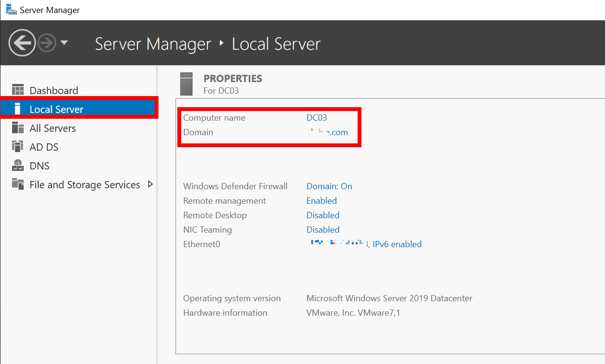Click Remote management 'Enabled' link
The image size is (605, 364).
[x=321, y=201]
